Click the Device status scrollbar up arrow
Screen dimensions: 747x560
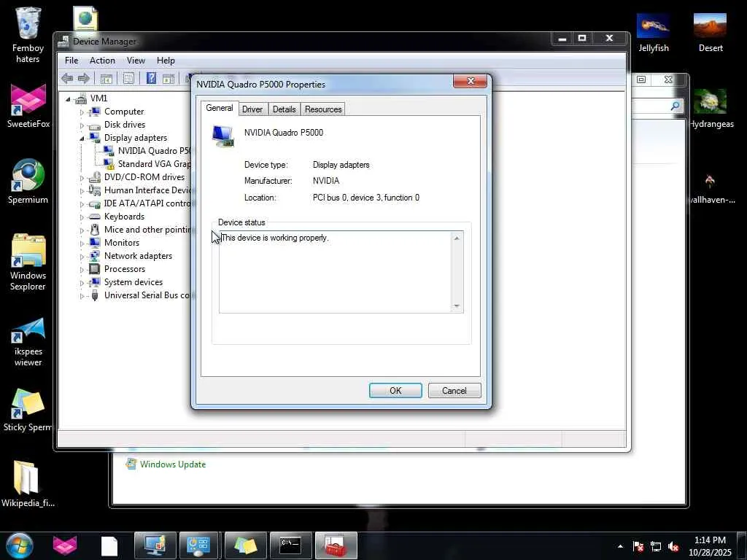(457, 238)
